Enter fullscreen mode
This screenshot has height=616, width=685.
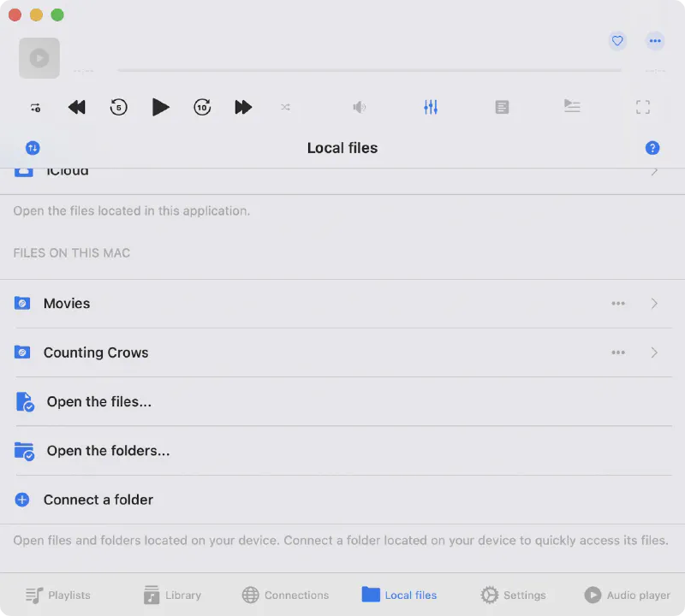(643, 107)
